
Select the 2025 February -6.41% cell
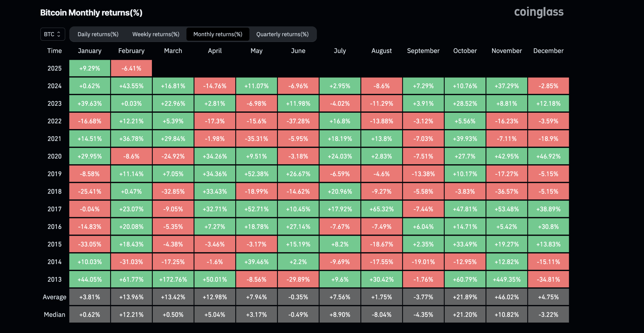pos(131,68)
